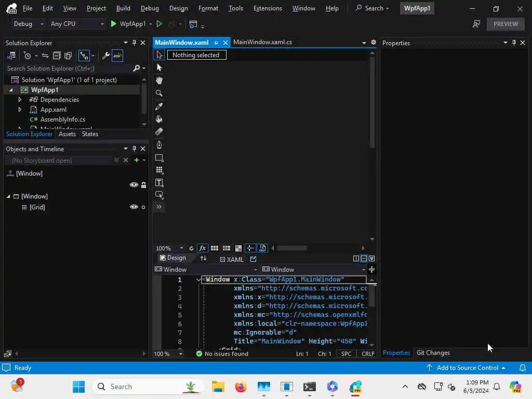Click the refresh zoom icon in designer
Screen dimensions: 532x399
tap(191, 248)
